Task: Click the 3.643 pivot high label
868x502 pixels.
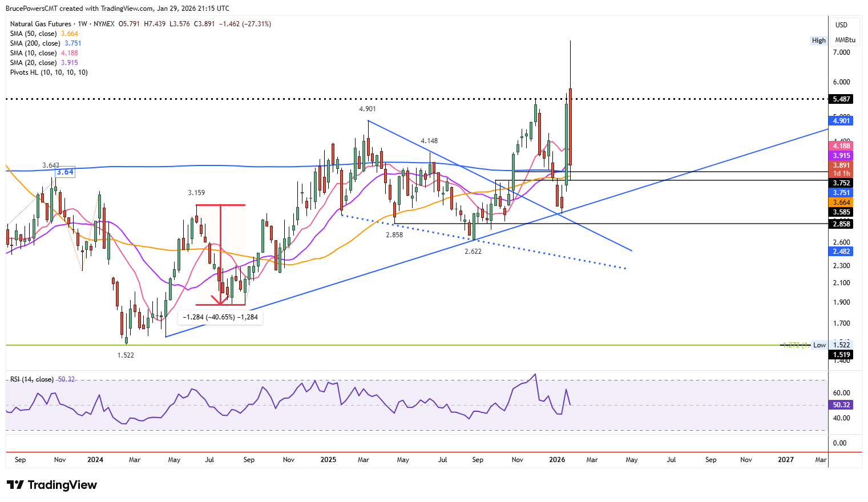Action: (x=51, y=165)
